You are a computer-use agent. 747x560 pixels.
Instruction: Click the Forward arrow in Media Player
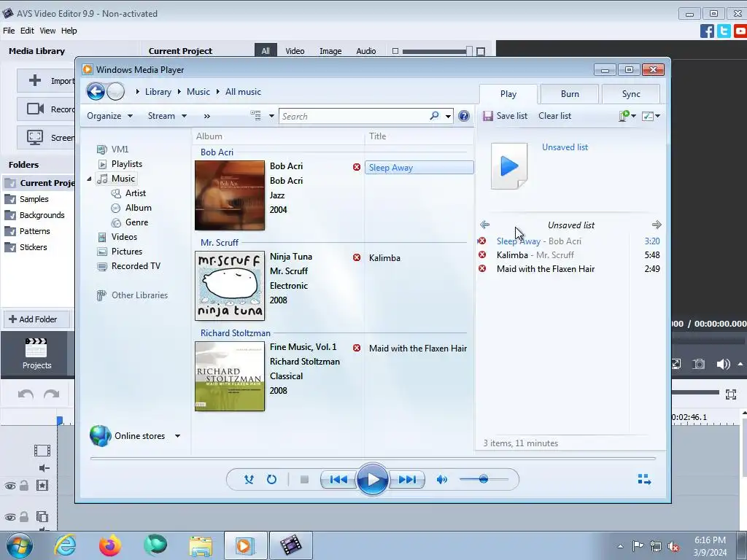pos(116,91)
